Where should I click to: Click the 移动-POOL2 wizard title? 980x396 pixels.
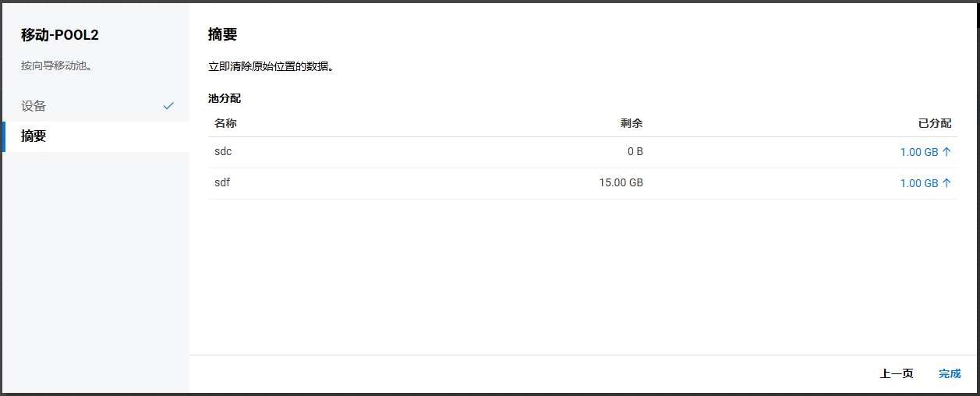coord(60,35)
